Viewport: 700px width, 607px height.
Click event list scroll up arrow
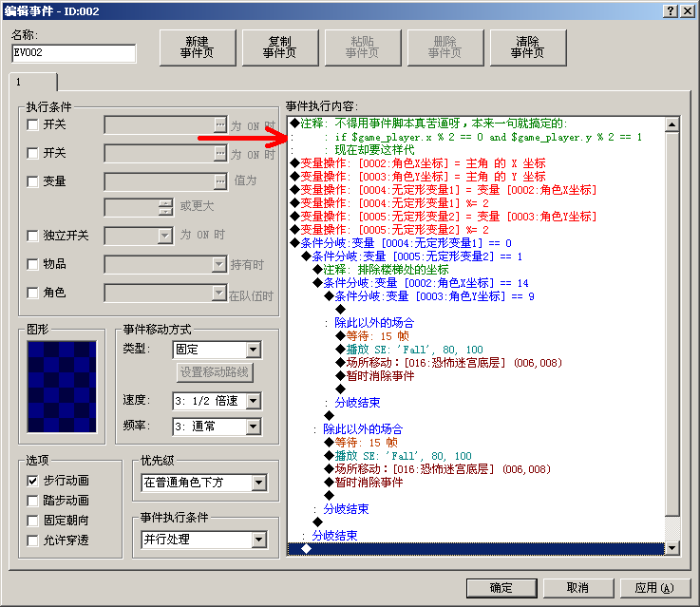672,124
